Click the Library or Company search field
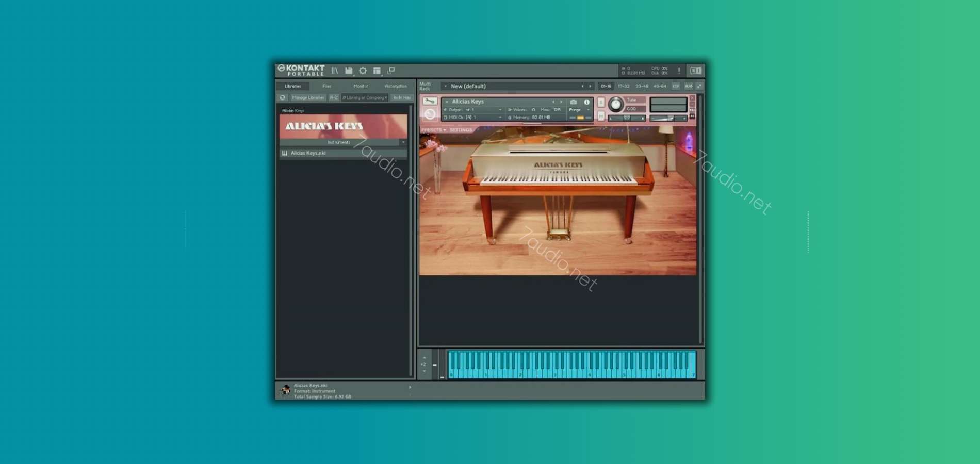 [x=364, y=97]
